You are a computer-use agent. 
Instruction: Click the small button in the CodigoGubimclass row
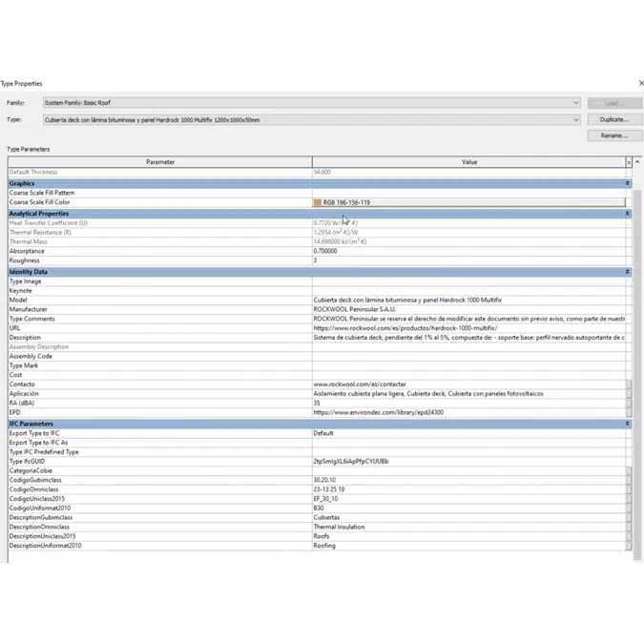(629, 480)
